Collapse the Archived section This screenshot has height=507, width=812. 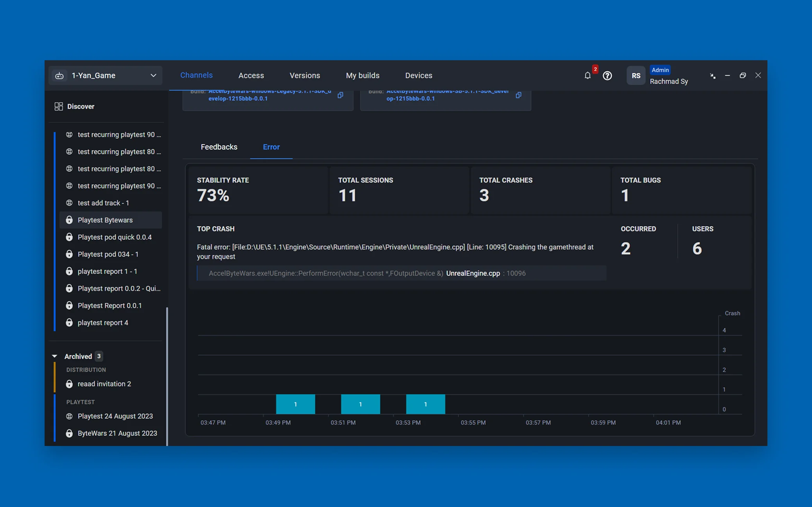click(x=55, y=356)
